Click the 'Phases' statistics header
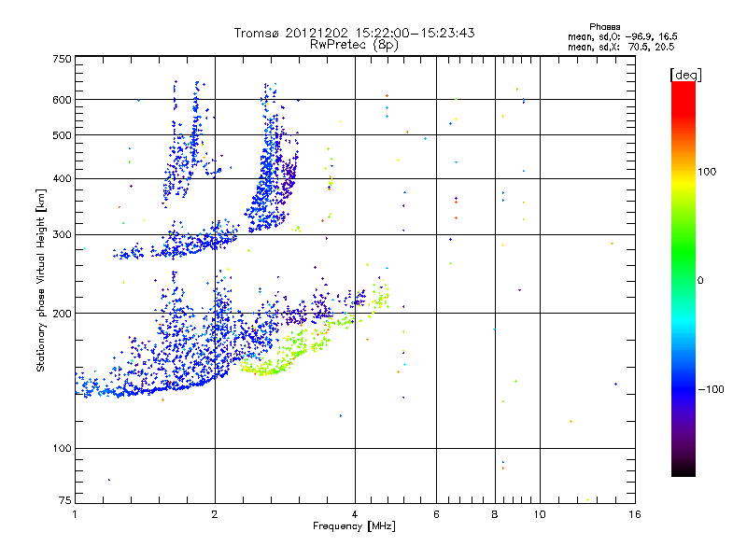Screen dimensions: 747x560 coord(604,27)
